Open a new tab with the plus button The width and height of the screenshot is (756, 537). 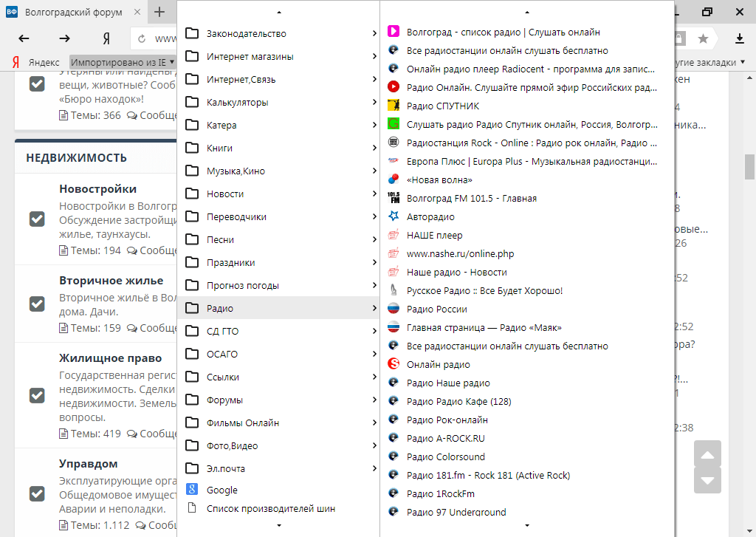(x=159, y=12)
